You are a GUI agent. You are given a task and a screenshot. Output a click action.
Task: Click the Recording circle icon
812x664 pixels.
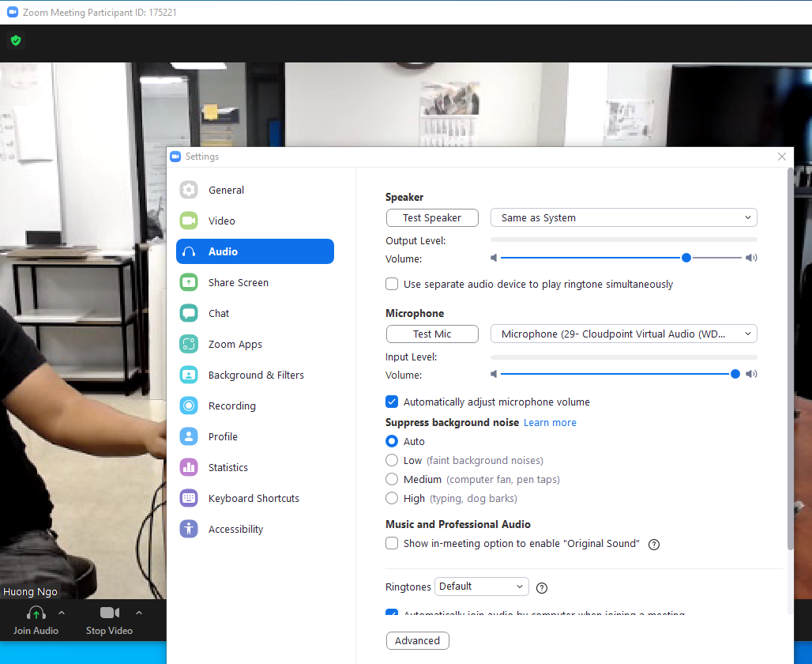click(189, 406)
